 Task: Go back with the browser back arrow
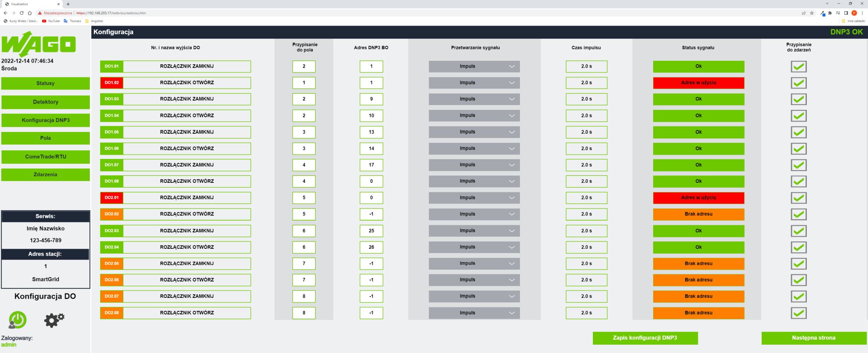5,13
